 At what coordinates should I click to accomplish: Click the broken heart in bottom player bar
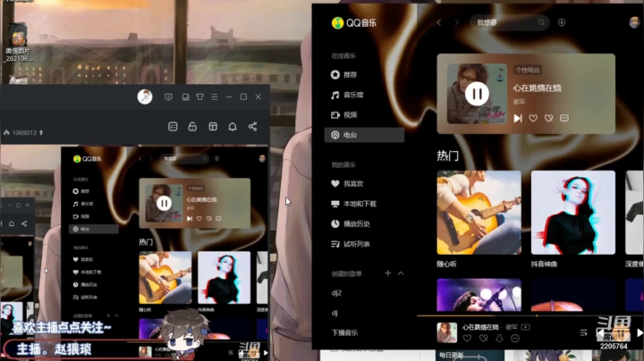click(483, 339)
